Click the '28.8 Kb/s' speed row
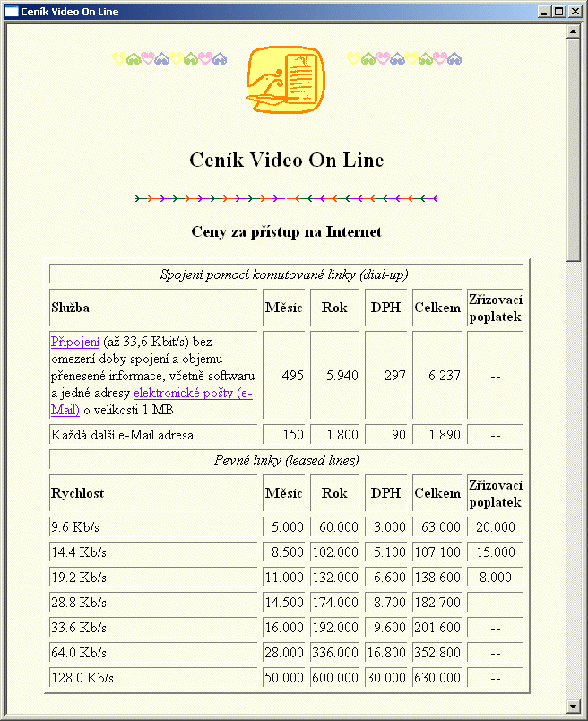This screenshot has height=721, width=588. (x=153, y=603)
